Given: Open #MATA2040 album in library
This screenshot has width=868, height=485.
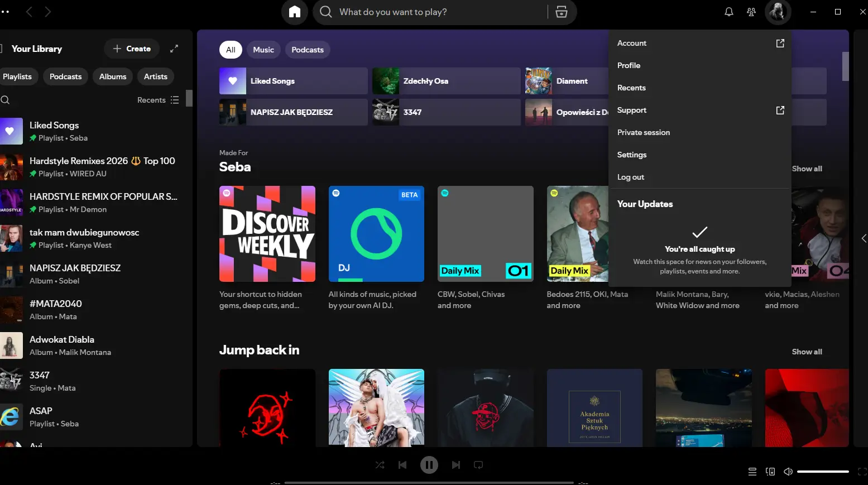Looking at the screenshot, I should coord(93,310).
